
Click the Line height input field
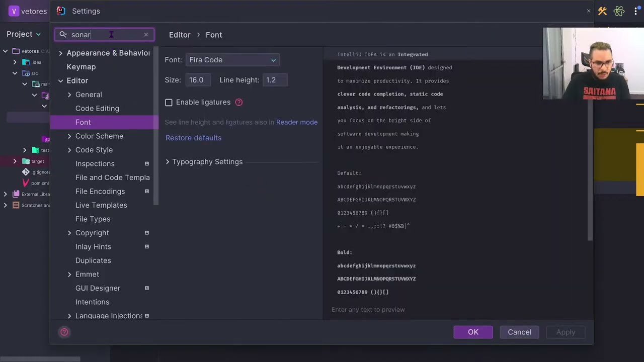click(275, 80)
